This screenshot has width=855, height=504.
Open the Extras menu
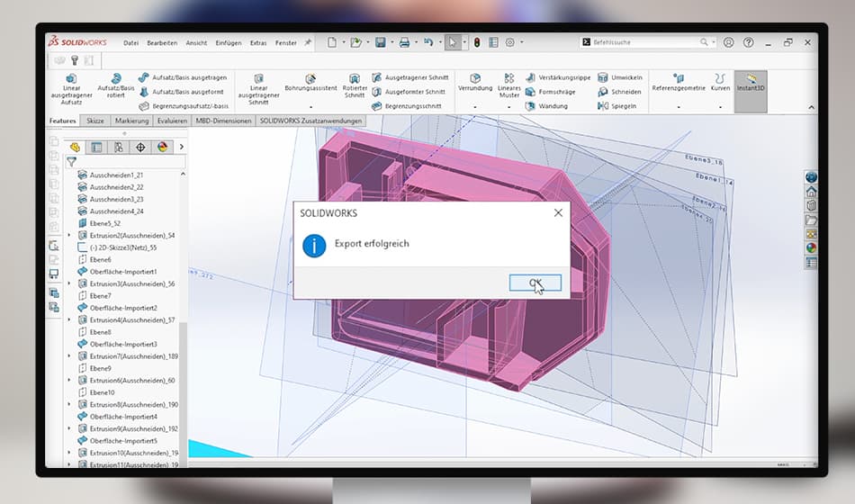(258, 42)
